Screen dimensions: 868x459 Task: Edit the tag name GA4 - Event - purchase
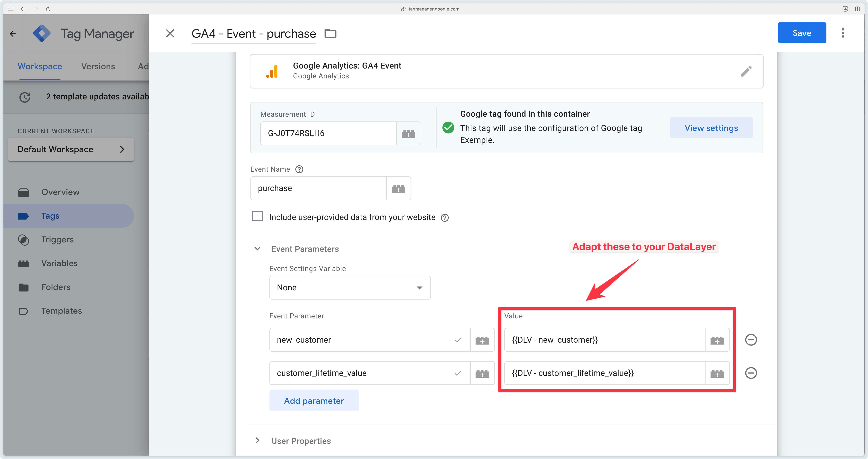pos(254,33)
